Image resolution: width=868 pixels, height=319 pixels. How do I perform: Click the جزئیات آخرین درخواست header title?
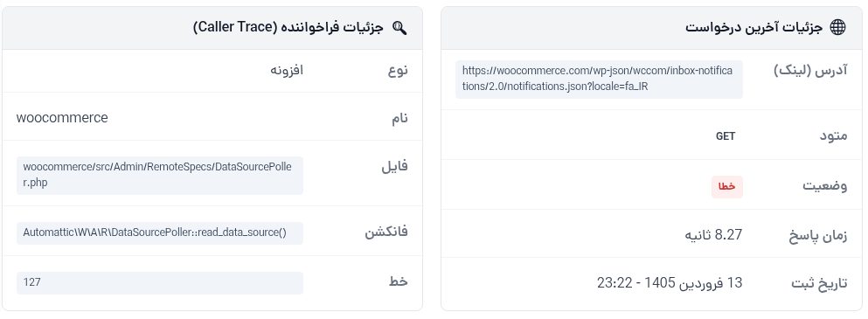pyautogui.click(x=754, y=27)
